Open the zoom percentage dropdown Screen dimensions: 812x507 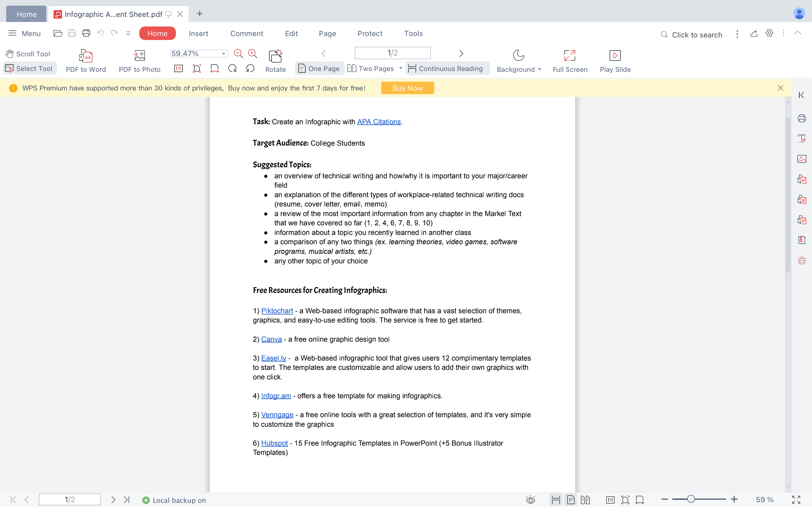coord(223,53)
